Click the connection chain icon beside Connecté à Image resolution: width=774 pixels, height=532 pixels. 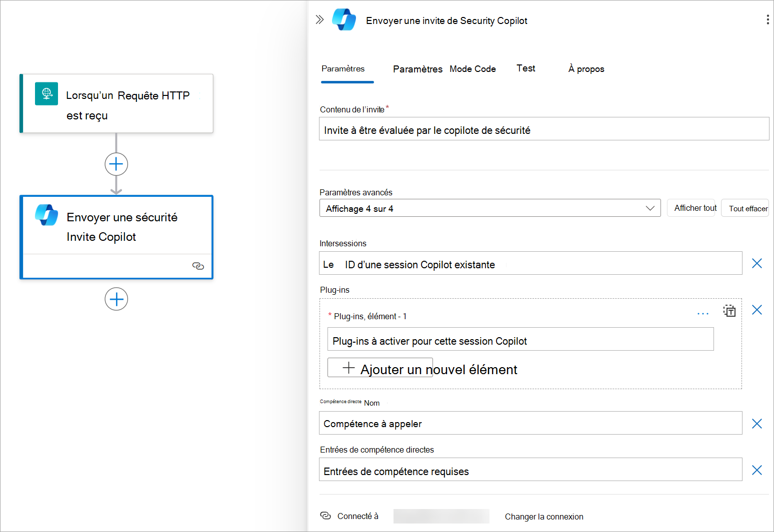click(326, 515)
